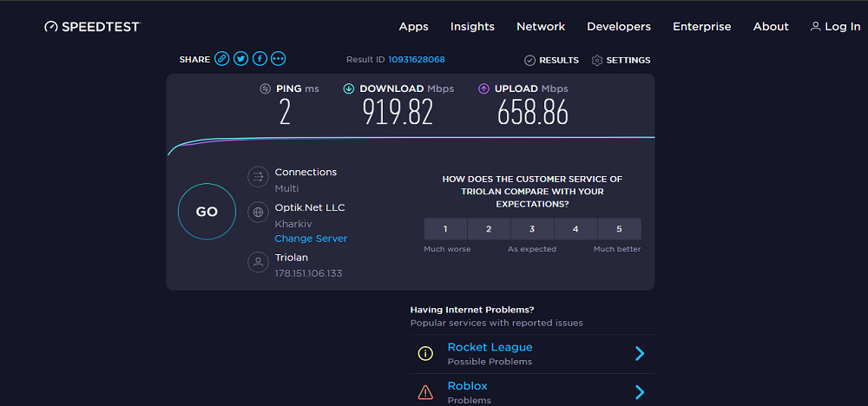Click the Multi connections value
This screenshot has width=868, height=406.
pos(286,188)
